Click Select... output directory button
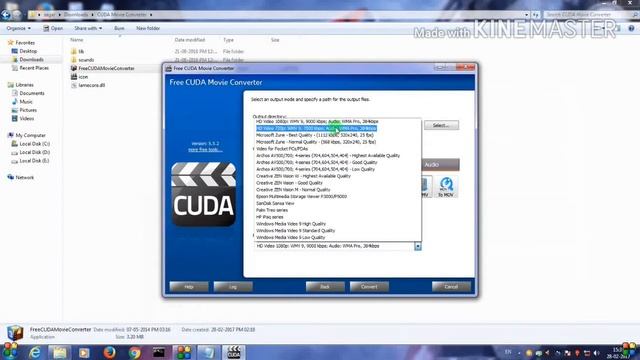 [x=441, y=125]
